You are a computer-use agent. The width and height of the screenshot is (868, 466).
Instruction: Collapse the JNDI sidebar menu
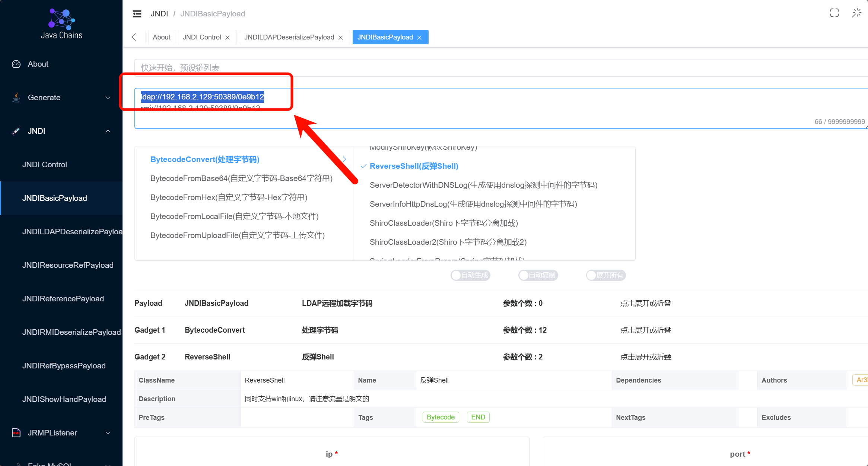point(61,131)
